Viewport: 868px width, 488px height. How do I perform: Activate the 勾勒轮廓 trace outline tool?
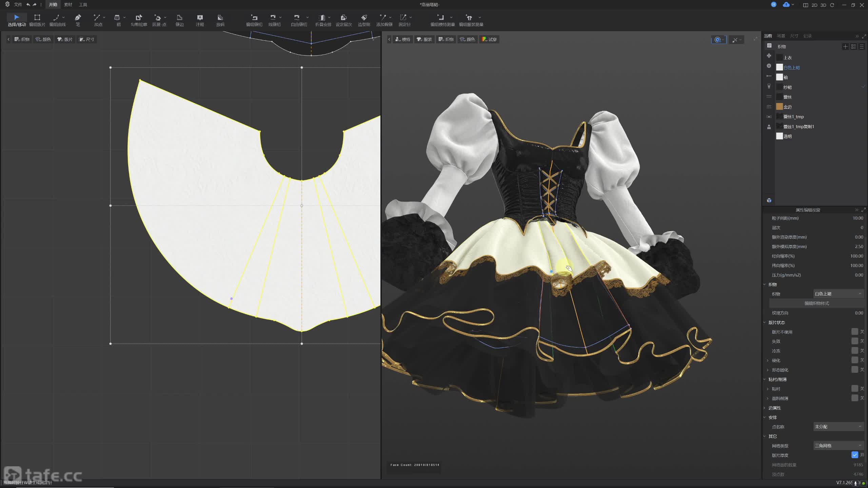(x=139, y=20)
